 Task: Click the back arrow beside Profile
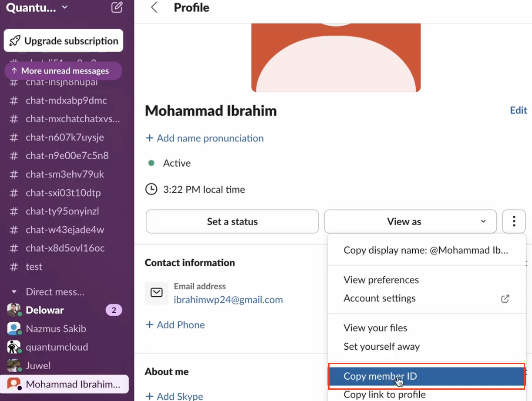(x=154, y=7)
